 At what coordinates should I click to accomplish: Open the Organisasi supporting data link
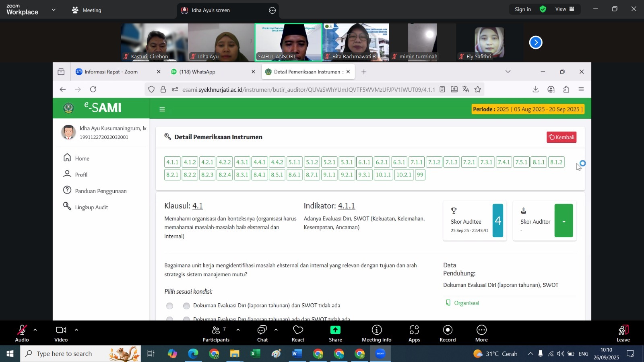(x=466, y=303)
